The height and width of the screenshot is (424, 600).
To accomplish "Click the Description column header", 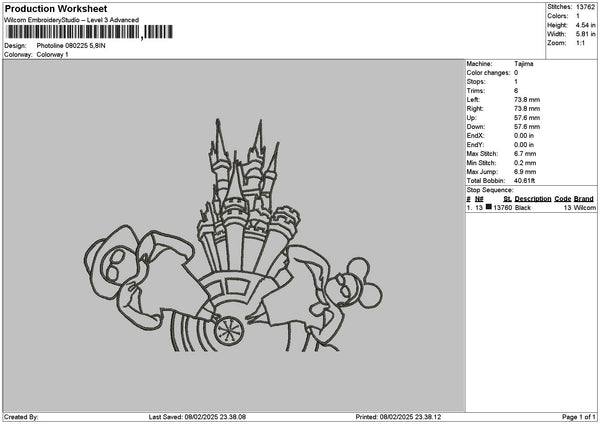I will 533,199.
